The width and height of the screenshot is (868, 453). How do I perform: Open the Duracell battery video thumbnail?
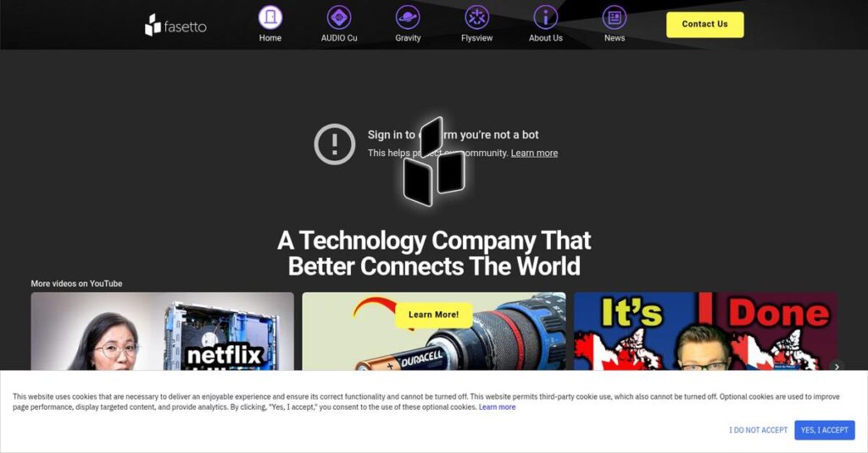[x=433, y=331]
